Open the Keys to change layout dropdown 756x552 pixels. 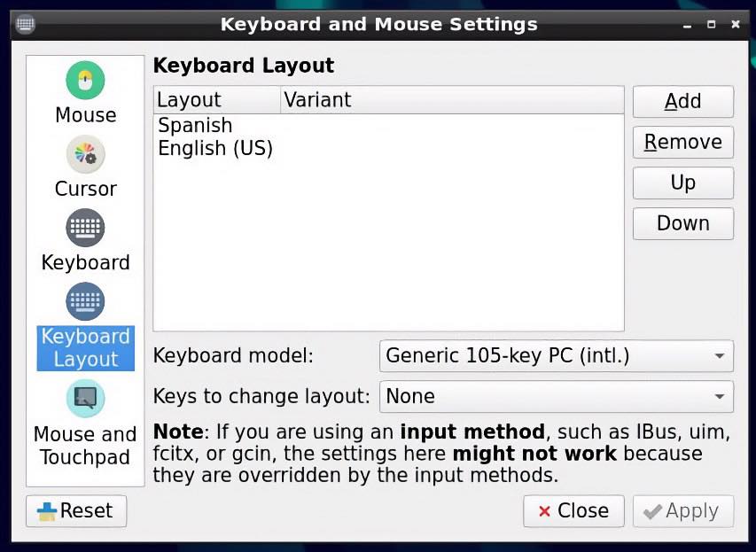[x=557, y=397]
